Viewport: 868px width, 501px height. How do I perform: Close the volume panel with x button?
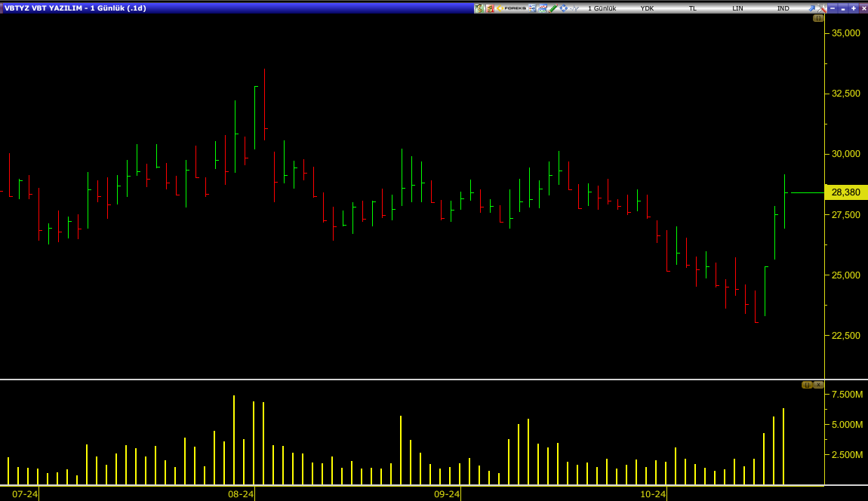tap(818, 385)
